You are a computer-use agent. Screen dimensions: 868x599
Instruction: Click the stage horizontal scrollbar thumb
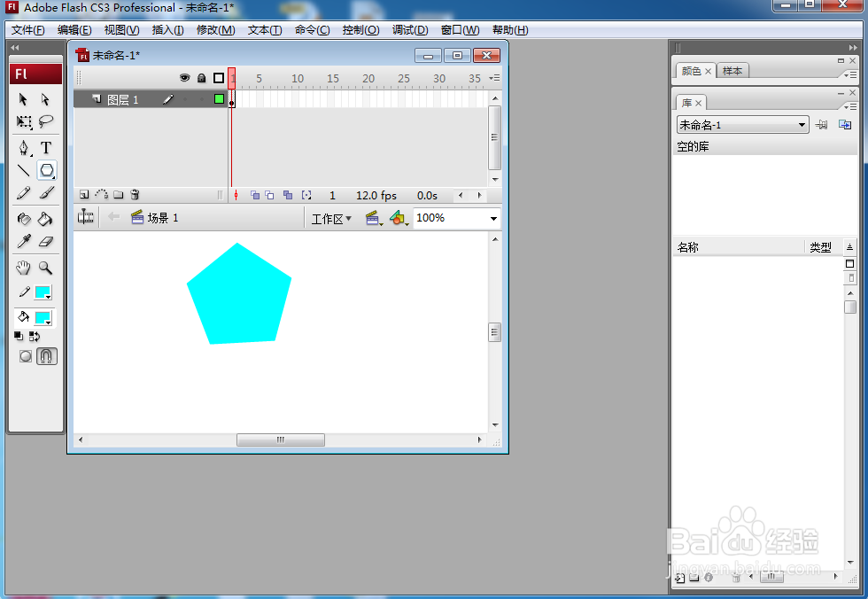pos(281,440)
